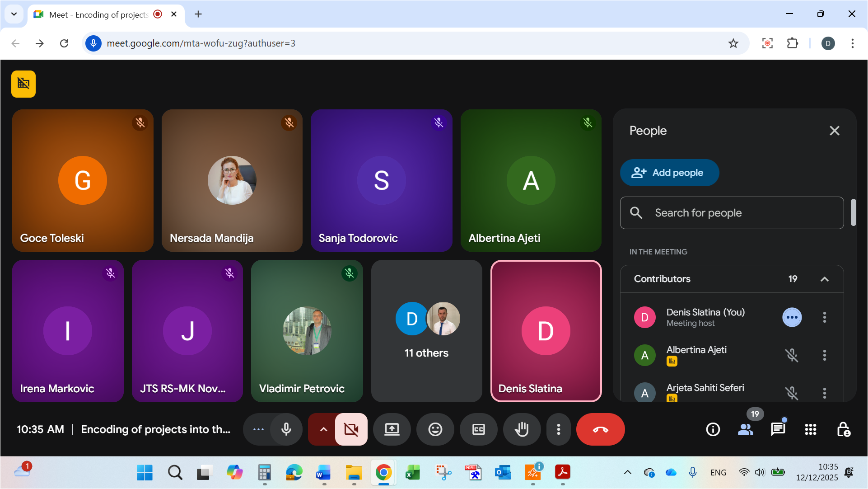Collapse the Contributors list
The height and width of the screenshot is (489, 868).
coord(824,279)
